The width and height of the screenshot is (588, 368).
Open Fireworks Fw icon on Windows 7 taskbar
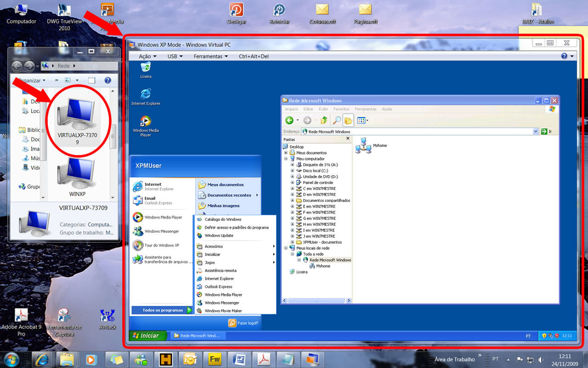215,359
